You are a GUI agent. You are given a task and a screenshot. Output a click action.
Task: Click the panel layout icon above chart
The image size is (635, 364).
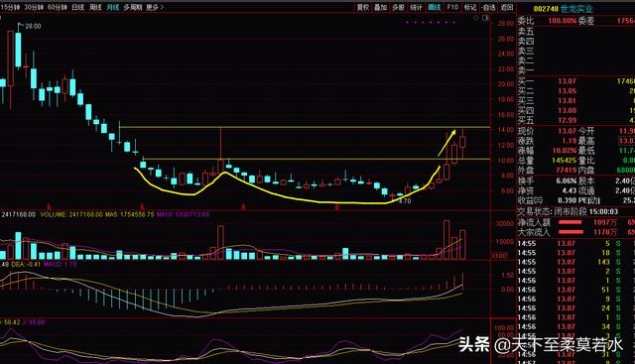point(485,18)
